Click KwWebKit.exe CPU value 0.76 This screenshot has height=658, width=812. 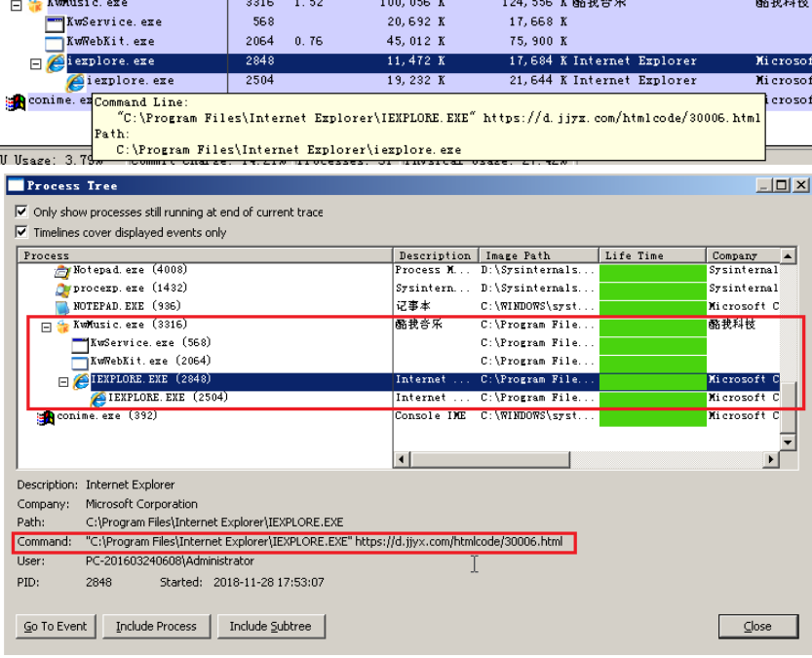pos(309,41)
